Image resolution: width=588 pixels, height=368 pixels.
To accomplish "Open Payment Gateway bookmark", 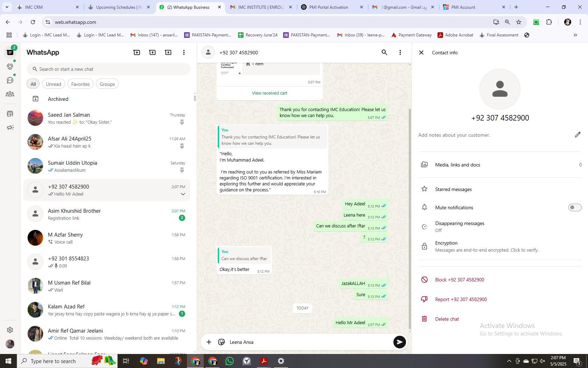I will (x=411, y=35).
